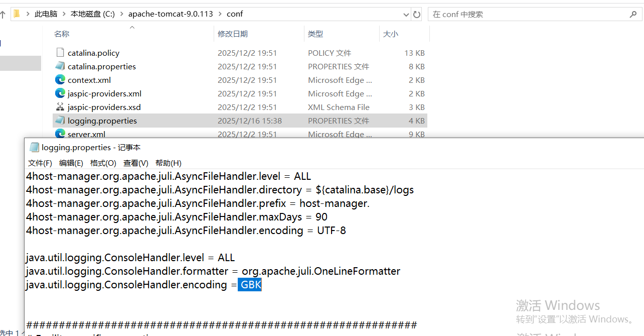The width and height of the screenshot is (644, 336).
Task: Select the context.xml file name
Action: click(89, 80)
